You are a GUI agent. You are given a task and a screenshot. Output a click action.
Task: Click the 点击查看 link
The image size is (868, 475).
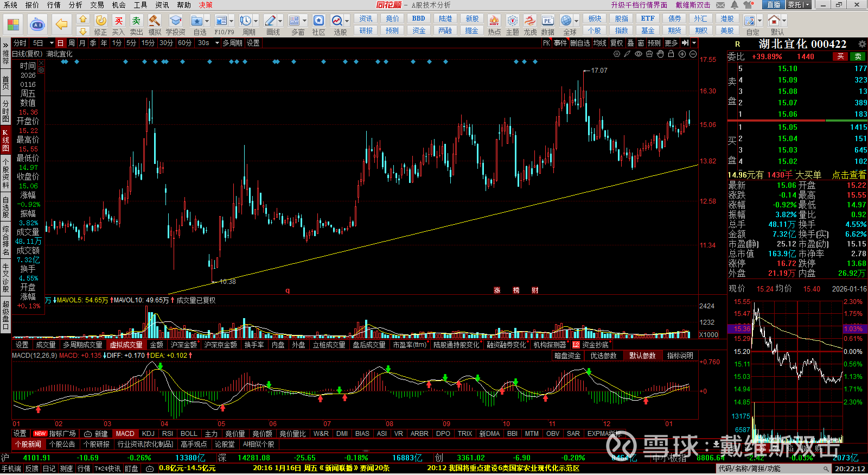pos(848,175)
